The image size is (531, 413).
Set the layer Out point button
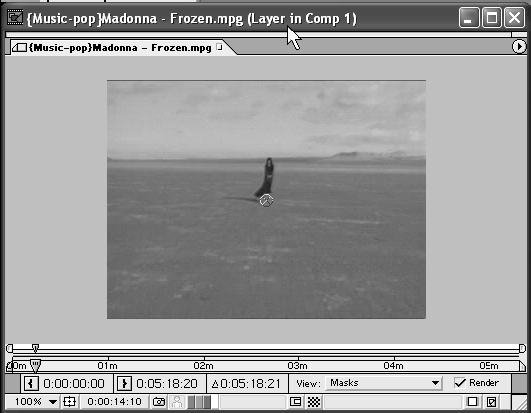coord(124,384)
